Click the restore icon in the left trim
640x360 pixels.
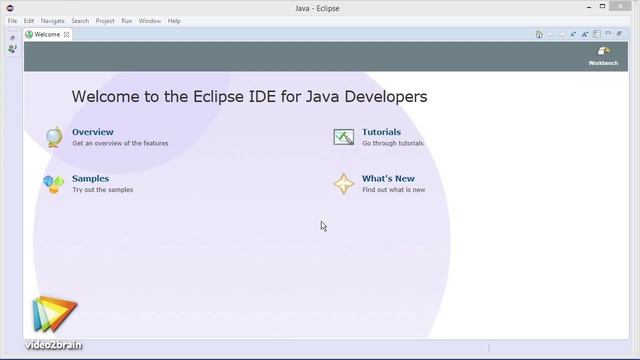12,38
